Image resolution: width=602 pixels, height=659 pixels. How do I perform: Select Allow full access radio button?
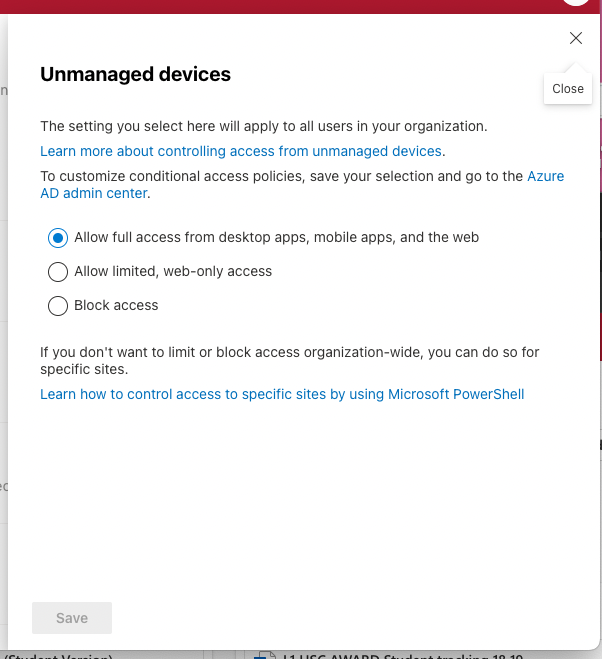point(58,238)
